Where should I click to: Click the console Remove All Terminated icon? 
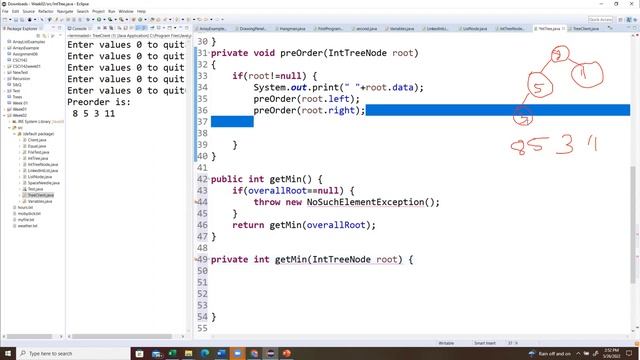point(111,29)
